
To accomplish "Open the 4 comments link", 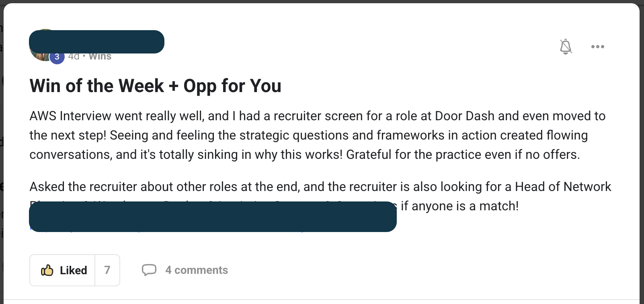I will tap(197, 270).
